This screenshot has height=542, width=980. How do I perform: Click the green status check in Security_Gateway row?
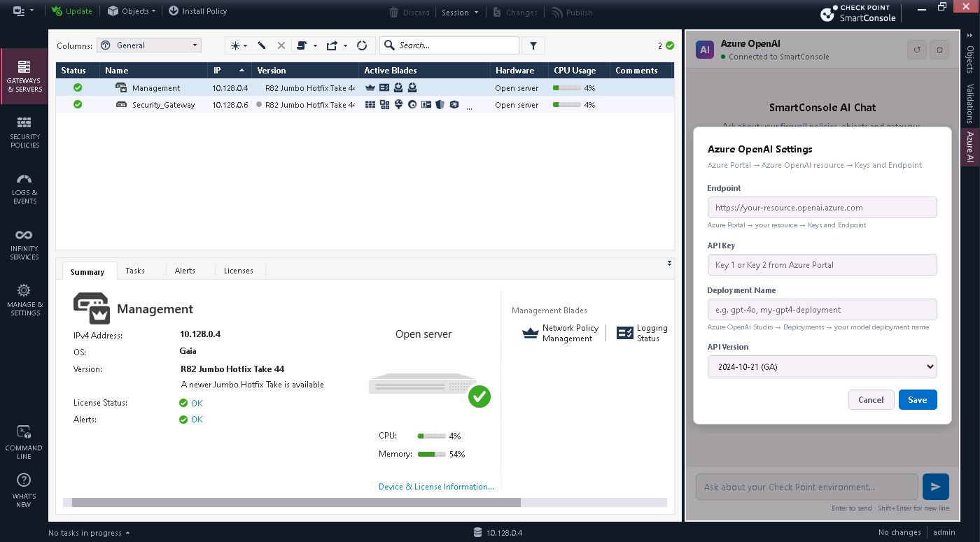coord(78,104)
